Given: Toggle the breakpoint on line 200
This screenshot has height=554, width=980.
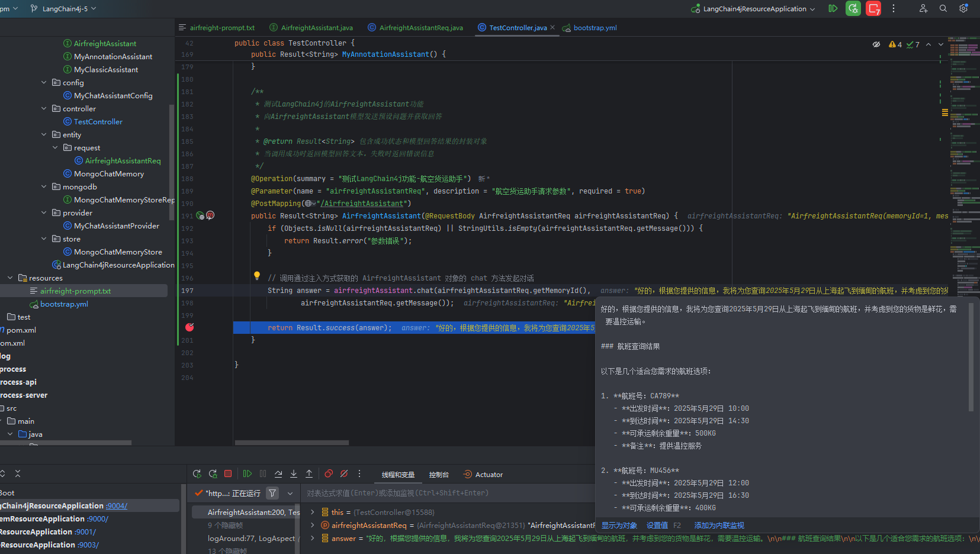Looking at the screenshot, I should pos(189,327).
